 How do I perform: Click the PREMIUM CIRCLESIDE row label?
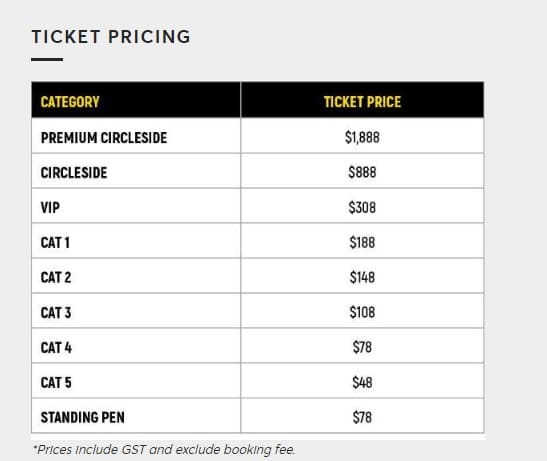coord(104,137)
